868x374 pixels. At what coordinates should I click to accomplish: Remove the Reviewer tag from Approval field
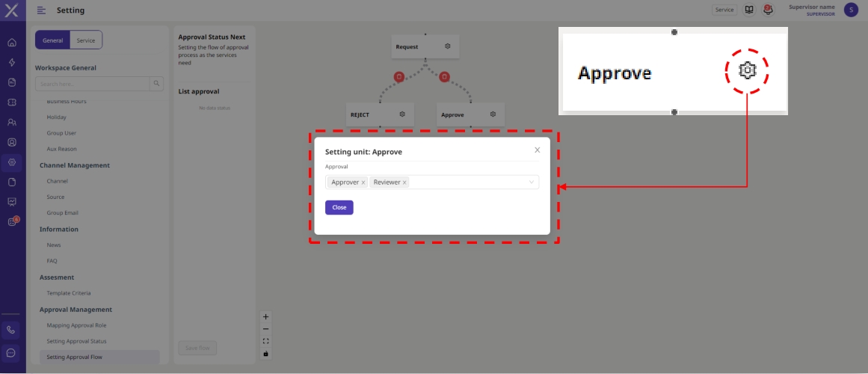pyautogui.click(x=404, y=183)
